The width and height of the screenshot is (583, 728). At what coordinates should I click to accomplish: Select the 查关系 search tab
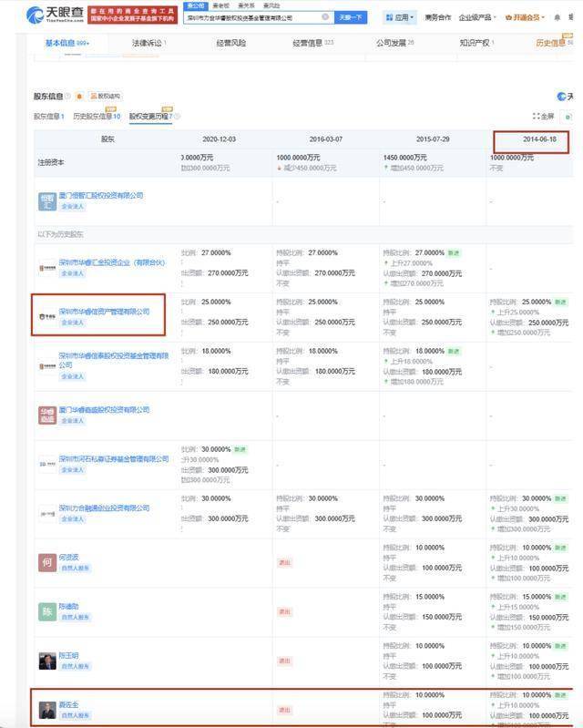click(246, 5)
